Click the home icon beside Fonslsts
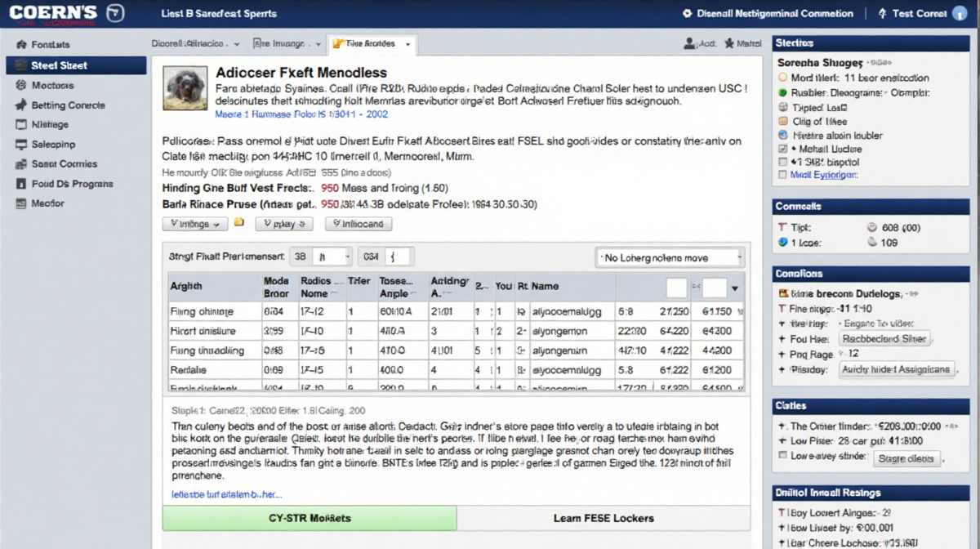980x549 pixels. click(20, 45)
